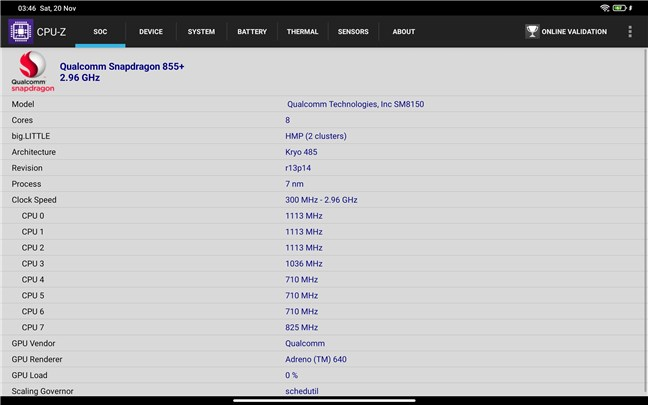This screenshot has height=405, width=648.
Task: Select the Model row label
Action: (23, 104)
